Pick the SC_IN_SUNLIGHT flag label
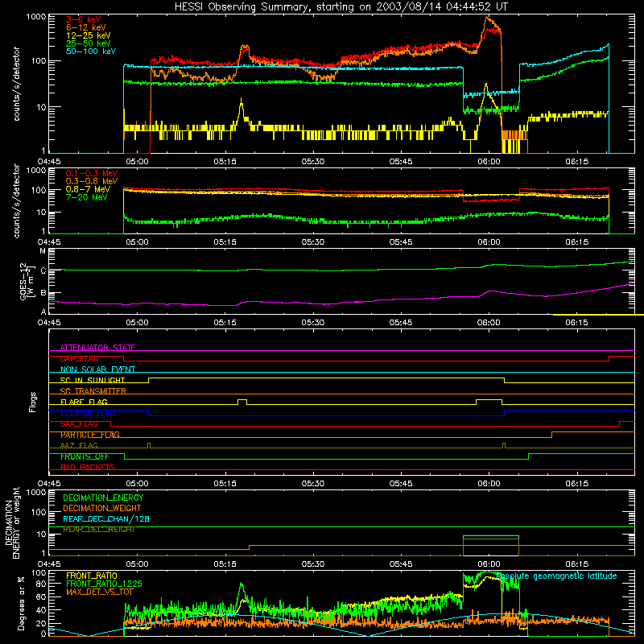644x644 pixels. [93, 380]
